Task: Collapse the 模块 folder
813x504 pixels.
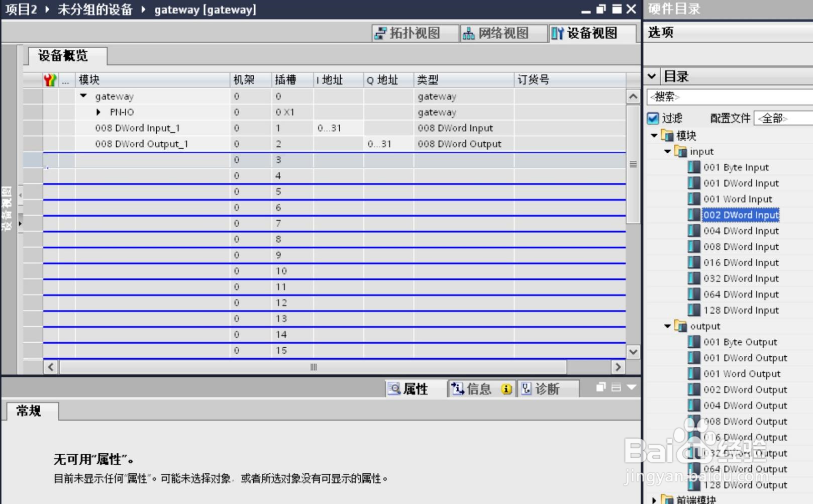Action: 654,135
